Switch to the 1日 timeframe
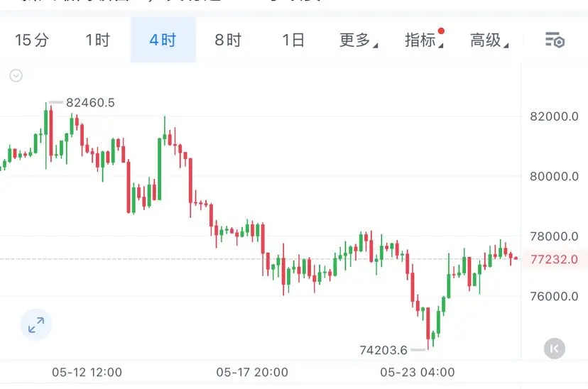The image size is (588, 389). (x=293, y=40)
